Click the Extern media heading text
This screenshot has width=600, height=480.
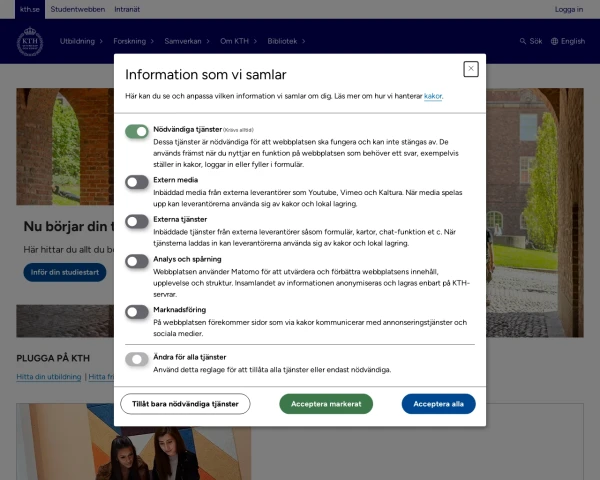pyautogui.click(x=176, y=180)
